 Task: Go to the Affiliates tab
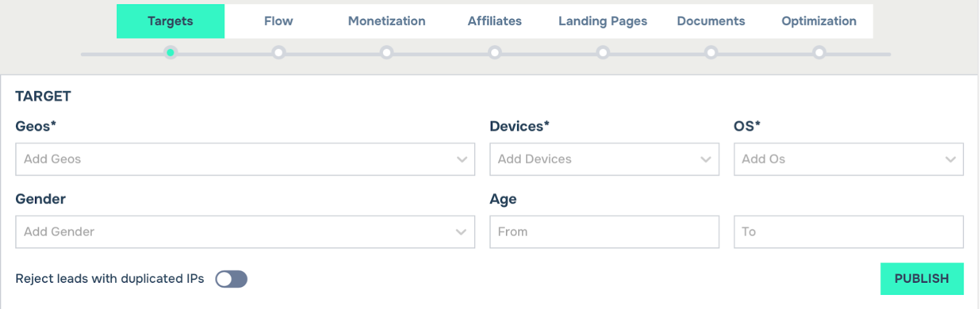495,21
